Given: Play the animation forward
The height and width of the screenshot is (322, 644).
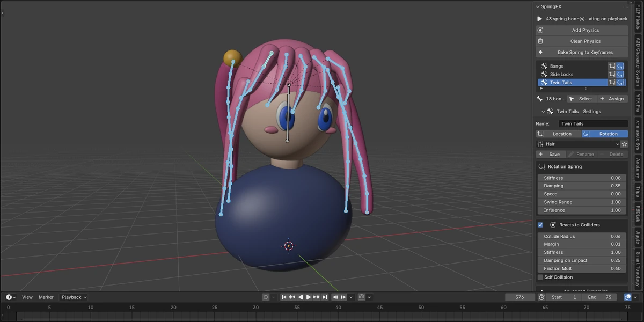Looking at the screenshot, I should pos(309,297).
